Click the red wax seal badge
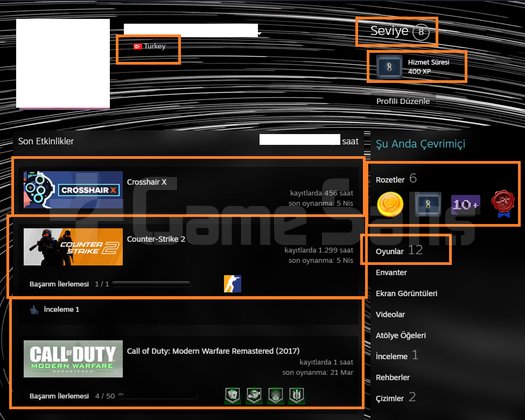Viewport: 525px width, 420px height. tap(503, 204)
